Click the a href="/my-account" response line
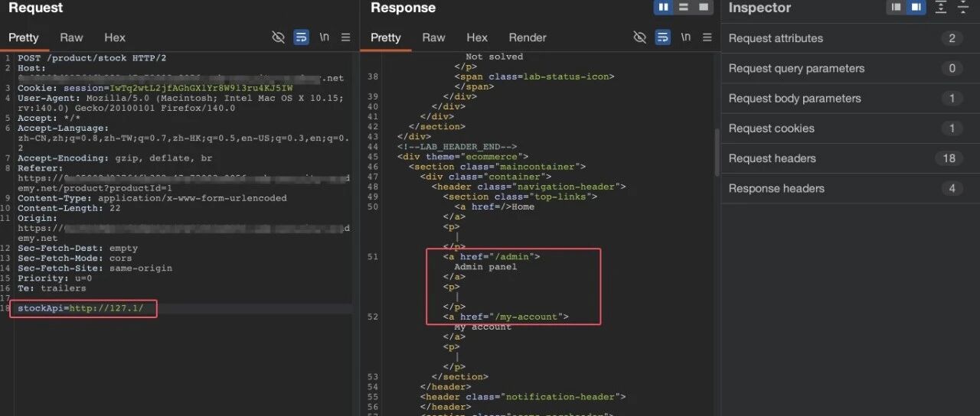Screen dimensions: 980x416 point(505,317)
